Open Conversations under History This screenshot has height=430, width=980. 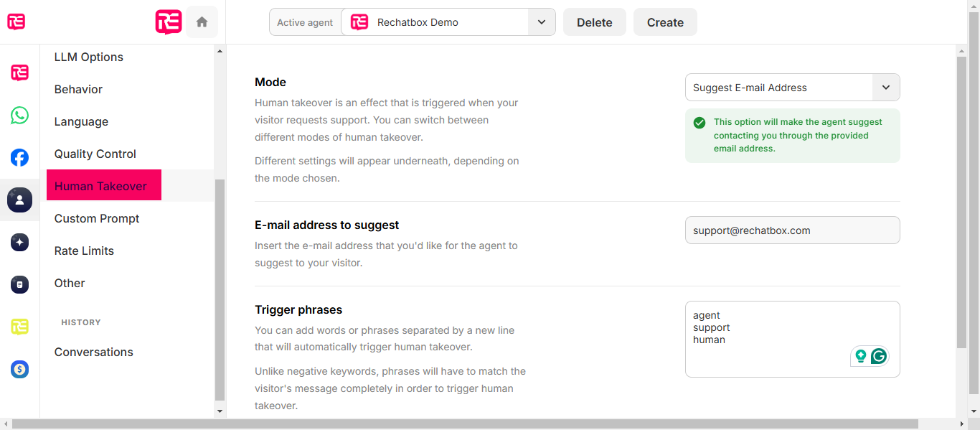click(x=94, y=352)
